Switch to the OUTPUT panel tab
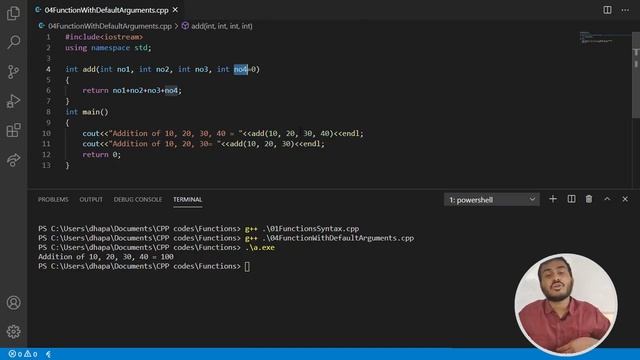 tap(91, 200)
